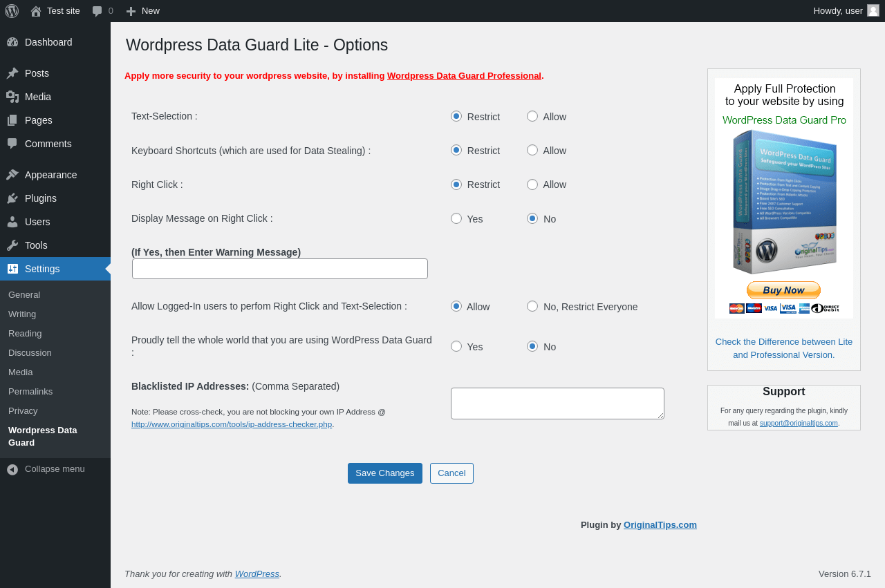Select Restrict for Text-Selection
Viewport: 885px width, 588px height.
456,116
